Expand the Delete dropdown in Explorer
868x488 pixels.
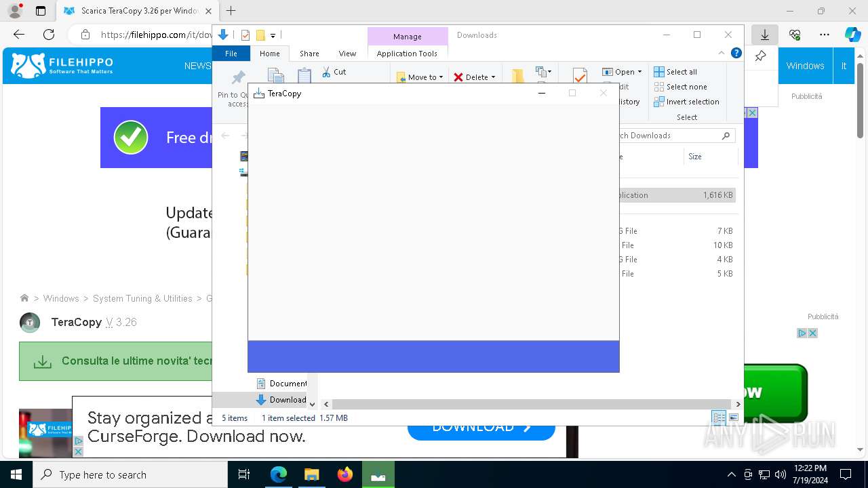point(493,77)
